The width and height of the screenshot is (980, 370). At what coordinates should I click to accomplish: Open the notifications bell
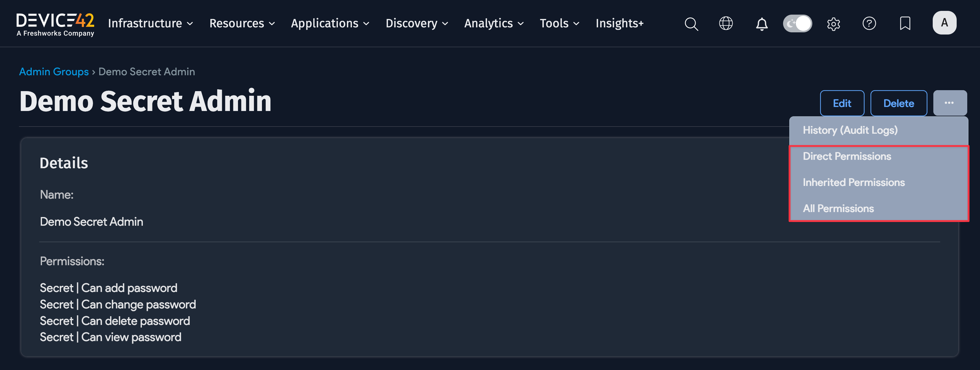tap(761, 24)
